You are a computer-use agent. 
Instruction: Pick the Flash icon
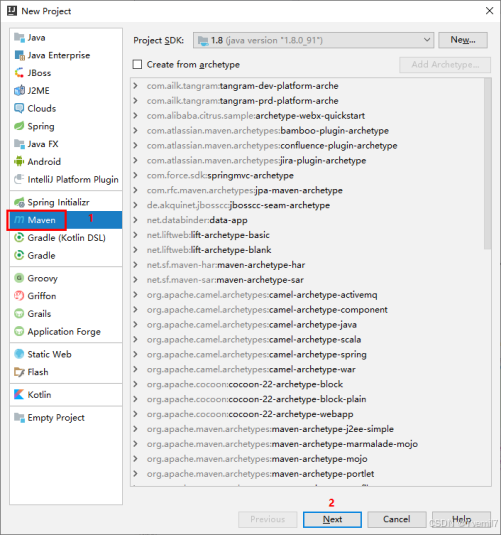tap(19, 372)
